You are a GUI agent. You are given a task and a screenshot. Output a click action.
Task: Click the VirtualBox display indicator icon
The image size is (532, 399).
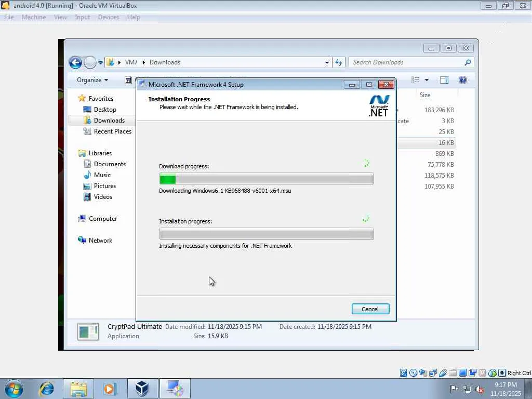[x=462, y=373]
